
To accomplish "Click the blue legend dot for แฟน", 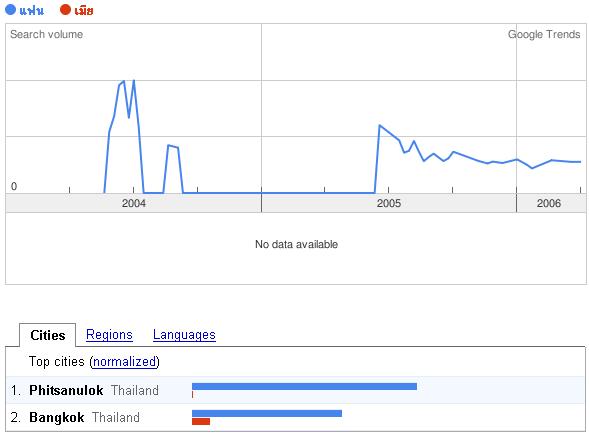I will (11, 9).
